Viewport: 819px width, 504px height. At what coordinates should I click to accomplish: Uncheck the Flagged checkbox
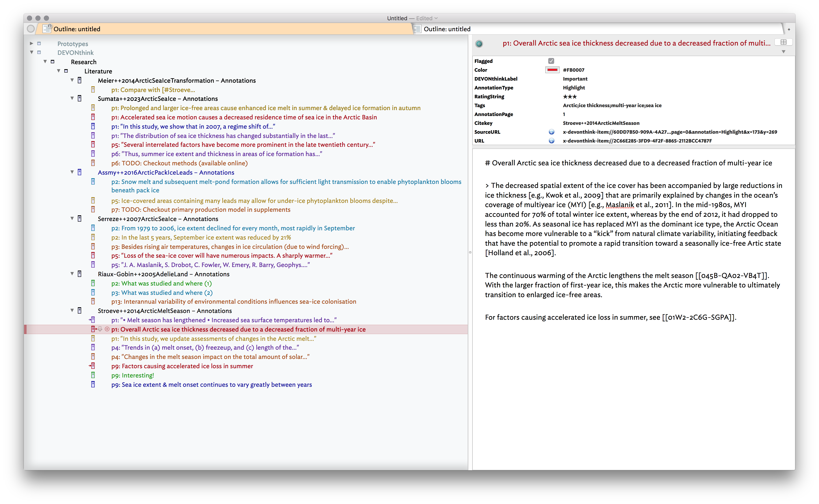(x=551, y=61)
